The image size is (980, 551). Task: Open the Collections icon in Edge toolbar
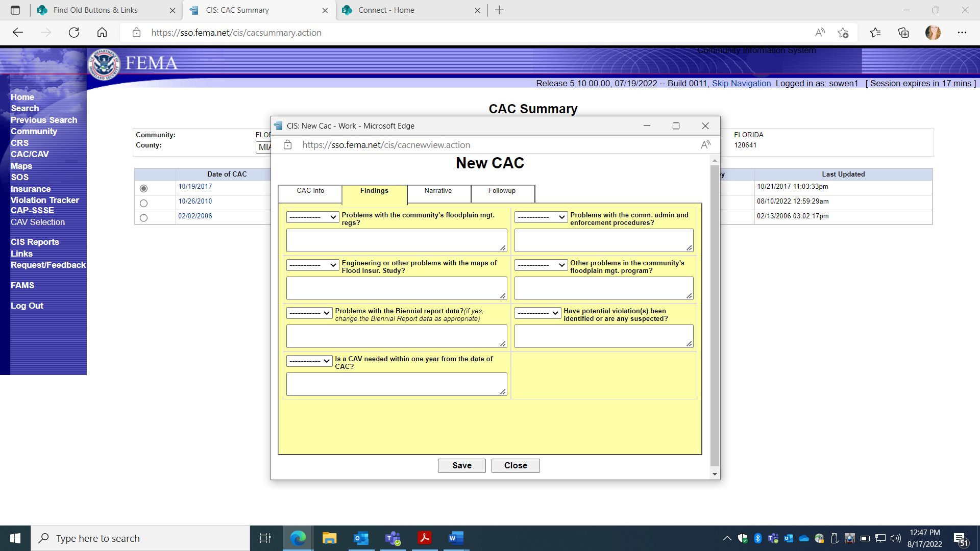click(x=903, y=33)
